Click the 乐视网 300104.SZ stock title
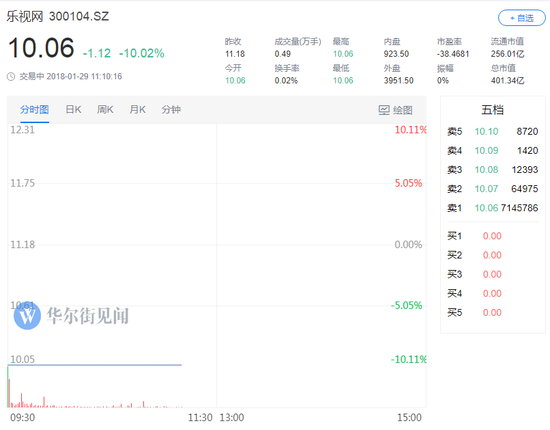Screen dimensions: 550x430 click(58, 16)
